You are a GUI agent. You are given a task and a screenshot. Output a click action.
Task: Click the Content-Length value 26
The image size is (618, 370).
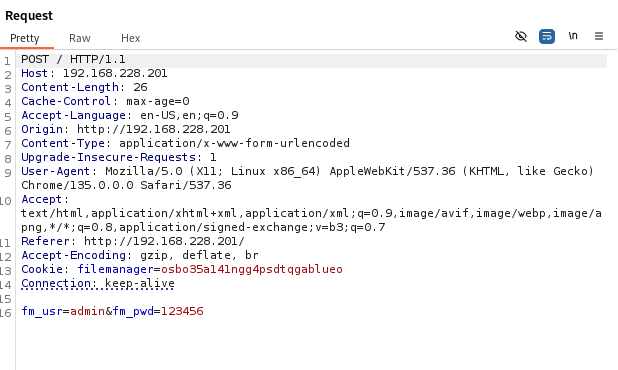tap(140, 87)
